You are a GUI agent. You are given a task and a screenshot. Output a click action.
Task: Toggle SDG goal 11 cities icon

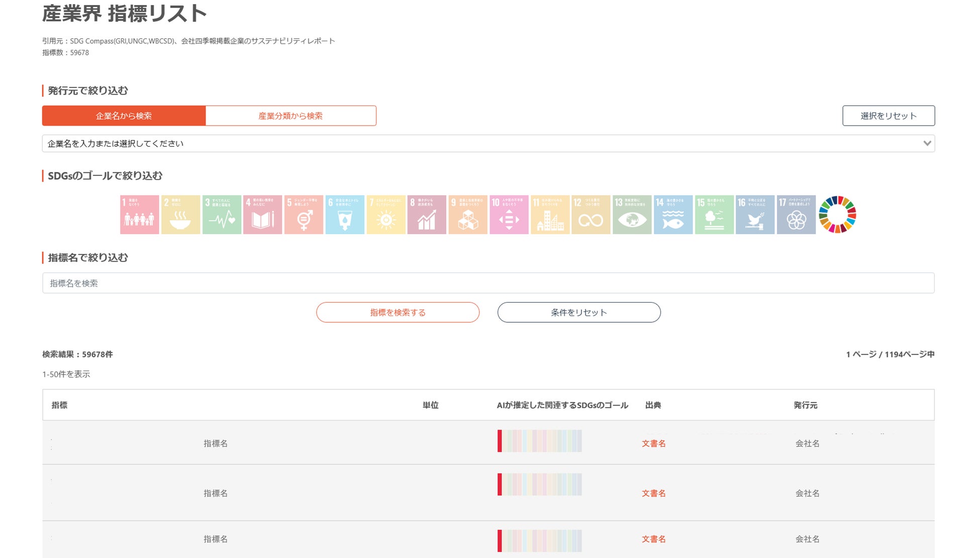click(550, 215)
